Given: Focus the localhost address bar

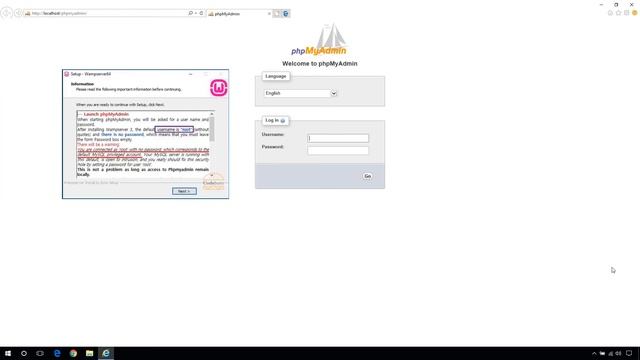Looking at the screenshot, I should [106, 13].
